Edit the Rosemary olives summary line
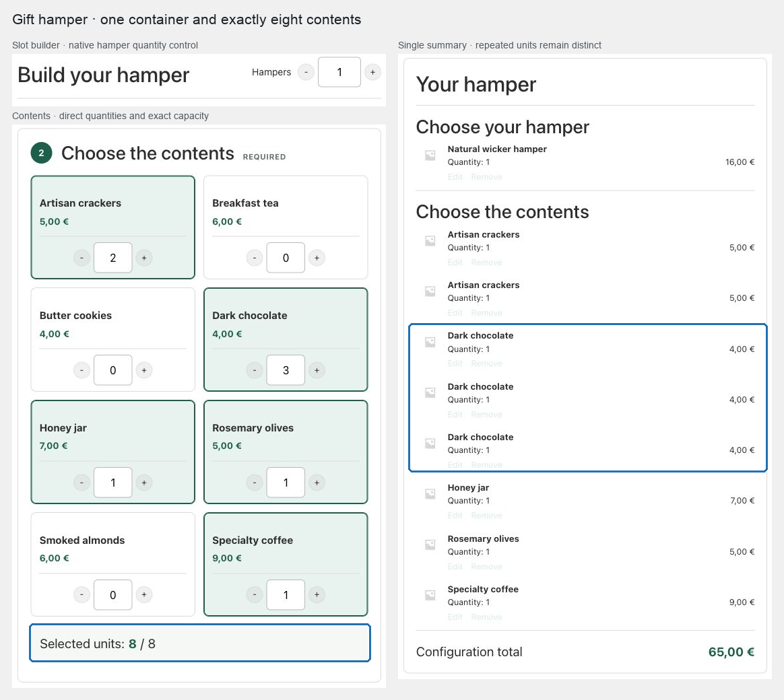Image resolution: width=784 pixels, height=700 pixels. coord(455,567)
